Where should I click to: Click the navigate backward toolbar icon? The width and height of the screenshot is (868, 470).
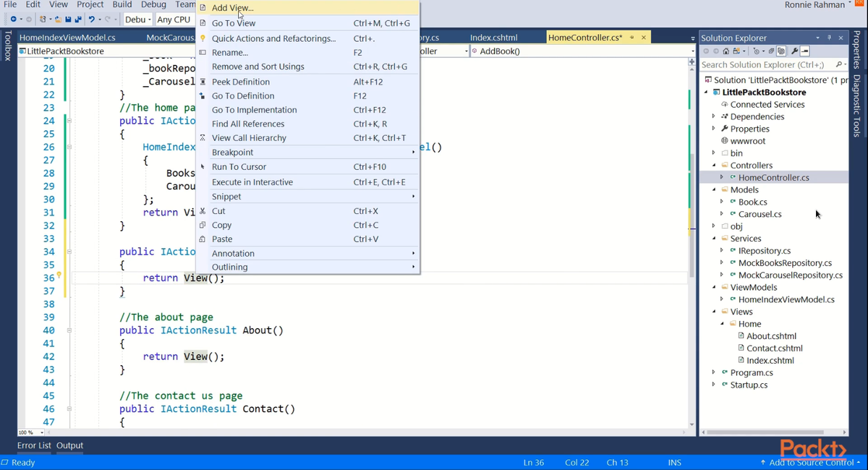coord(13,19)
